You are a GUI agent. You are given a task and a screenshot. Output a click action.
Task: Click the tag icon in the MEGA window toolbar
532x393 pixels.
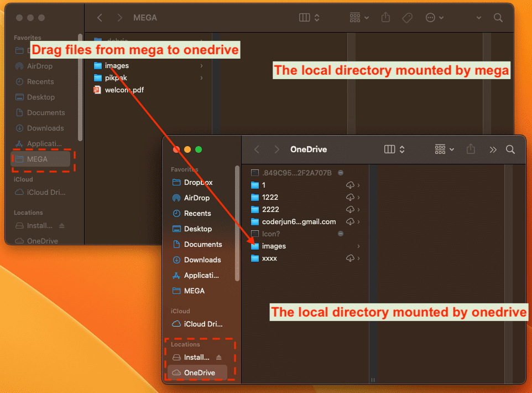pyautogui.click(x=407, y=18)
